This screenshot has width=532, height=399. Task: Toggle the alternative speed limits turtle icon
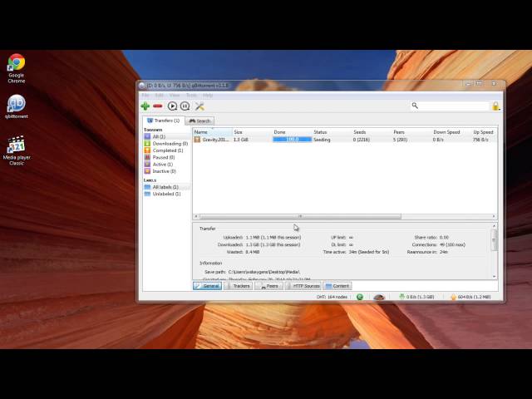pyautogui.click(x=379, y=298)
